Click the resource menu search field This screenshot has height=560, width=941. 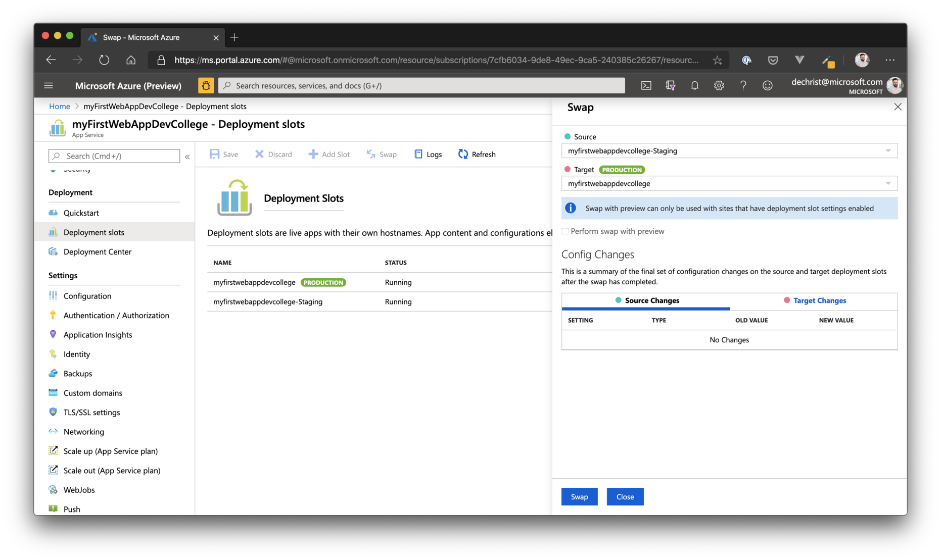pos(114,156)
